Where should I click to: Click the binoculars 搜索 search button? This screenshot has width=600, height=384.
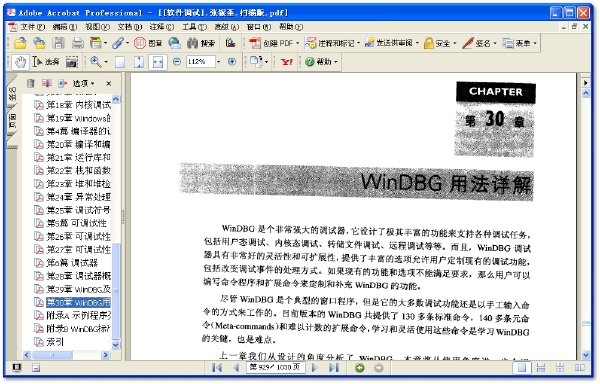tap(201, 43)
